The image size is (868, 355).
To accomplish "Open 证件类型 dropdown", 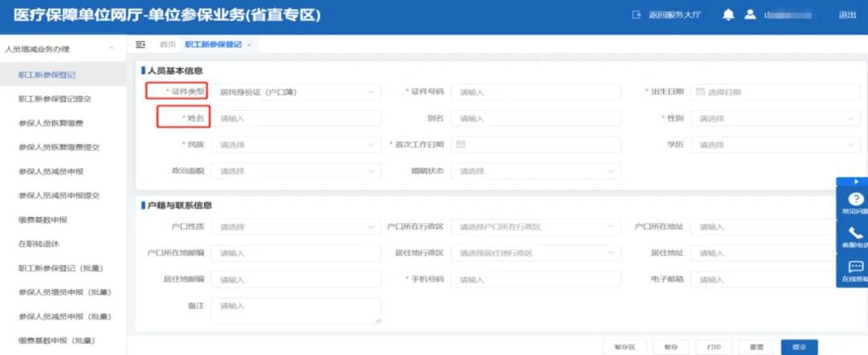I will point(296,92).
